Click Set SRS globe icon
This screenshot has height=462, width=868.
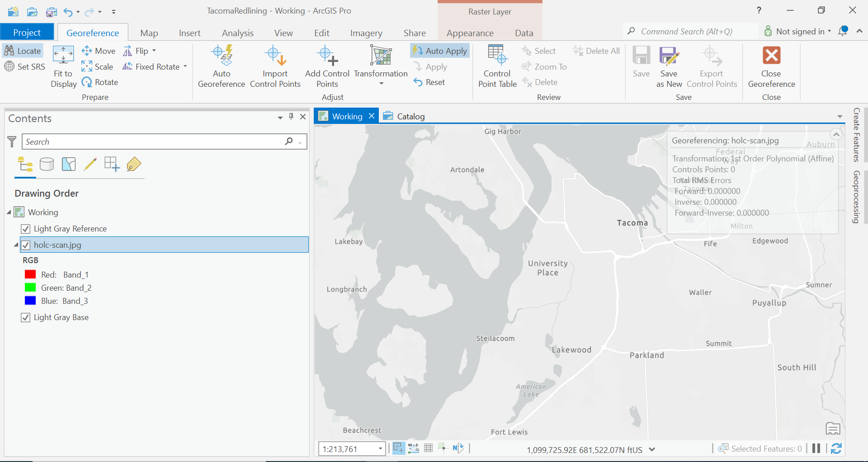pyautogui.click(x=9, y=66)
